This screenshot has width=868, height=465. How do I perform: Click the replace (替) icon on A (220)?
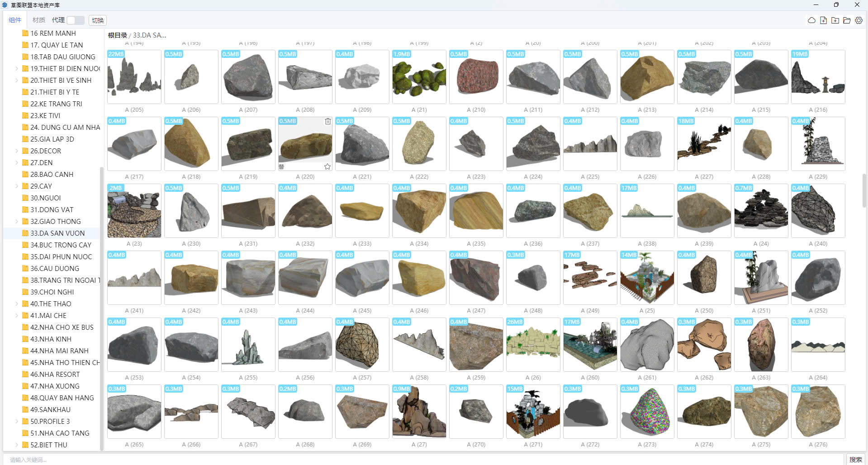(x=281, y=166)
